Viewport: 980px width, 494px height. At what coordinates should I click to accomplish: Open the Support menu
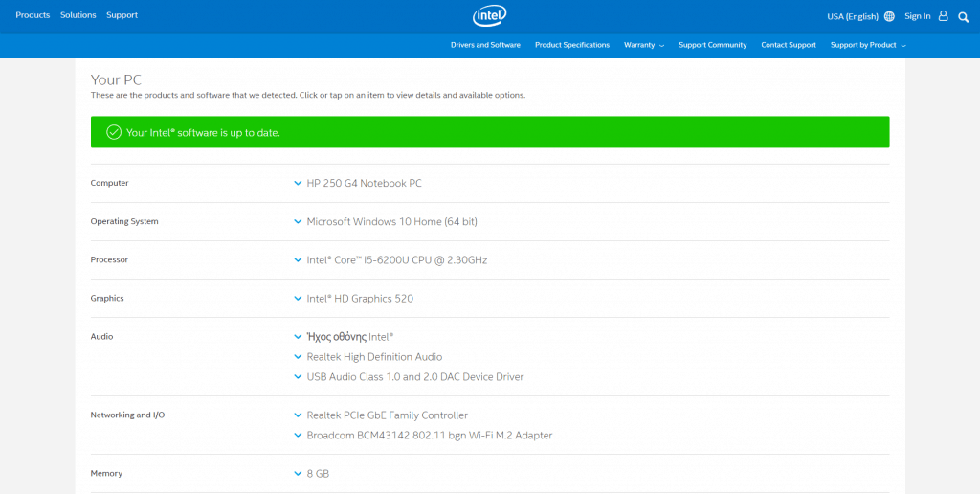click(x=122, y=15)
